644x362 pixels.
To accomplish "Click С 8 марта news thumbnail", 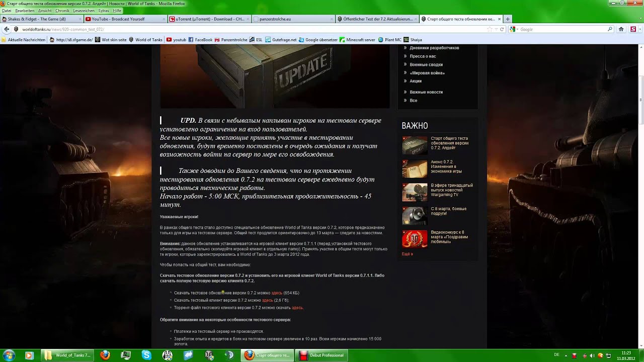I will (x=415, y=216).
